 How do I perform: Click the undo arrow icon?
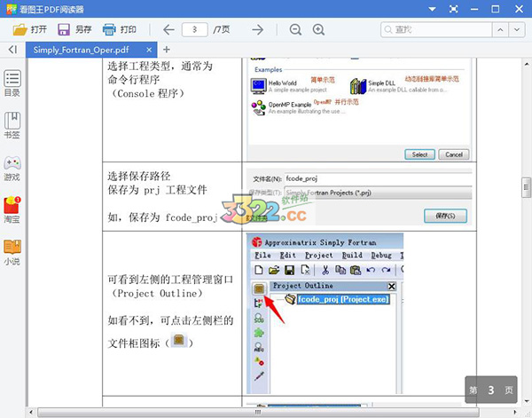click(371, 270)
